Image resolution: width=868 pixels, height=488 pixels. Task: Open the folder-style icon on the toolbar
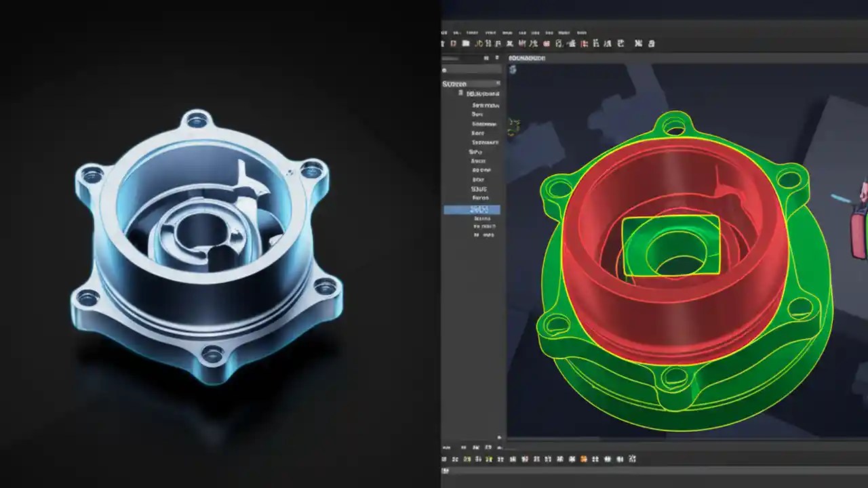click(x=465, y=43)
